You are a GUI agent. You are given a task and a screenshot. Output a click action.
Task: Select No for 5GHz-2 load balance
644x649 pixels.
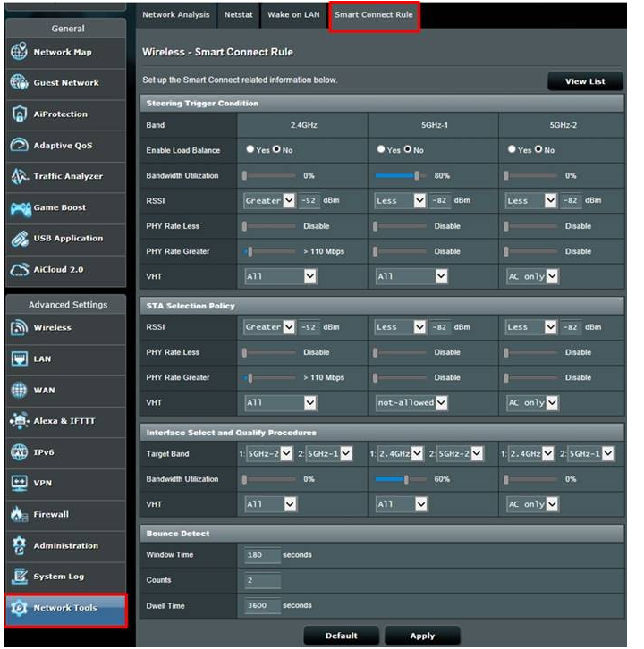pos(538,149)
